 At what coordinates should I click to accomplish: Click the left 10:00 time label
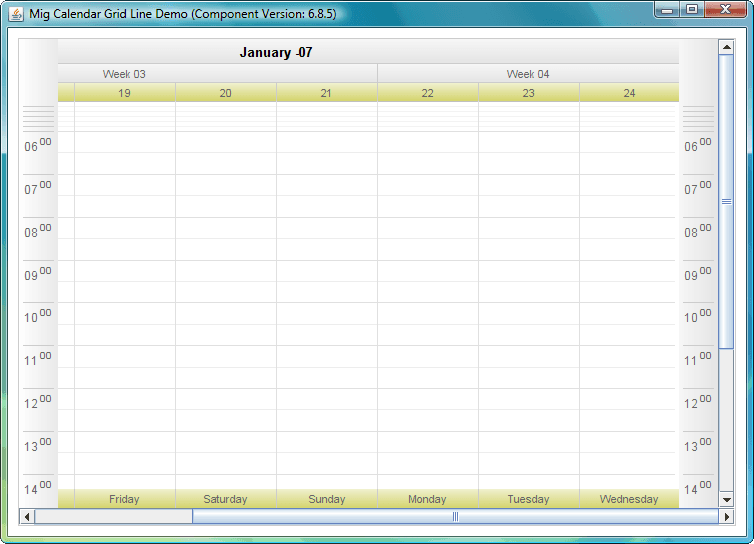pos(38,316)
